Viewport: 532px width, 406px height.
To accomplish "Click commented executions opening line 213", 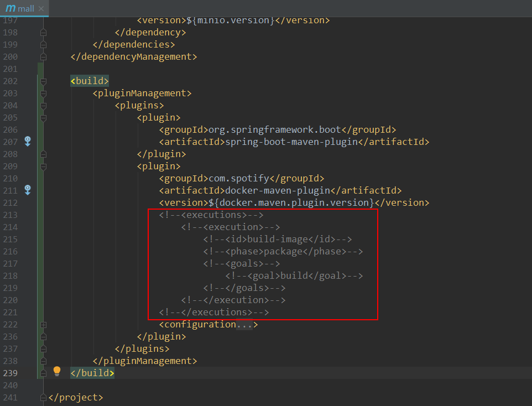I will point(211,215).
